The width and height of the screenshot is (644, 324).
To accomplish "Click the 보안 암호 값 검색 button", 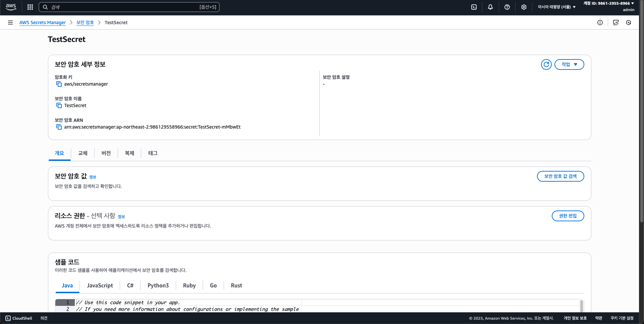I will (x=560, y=176).
